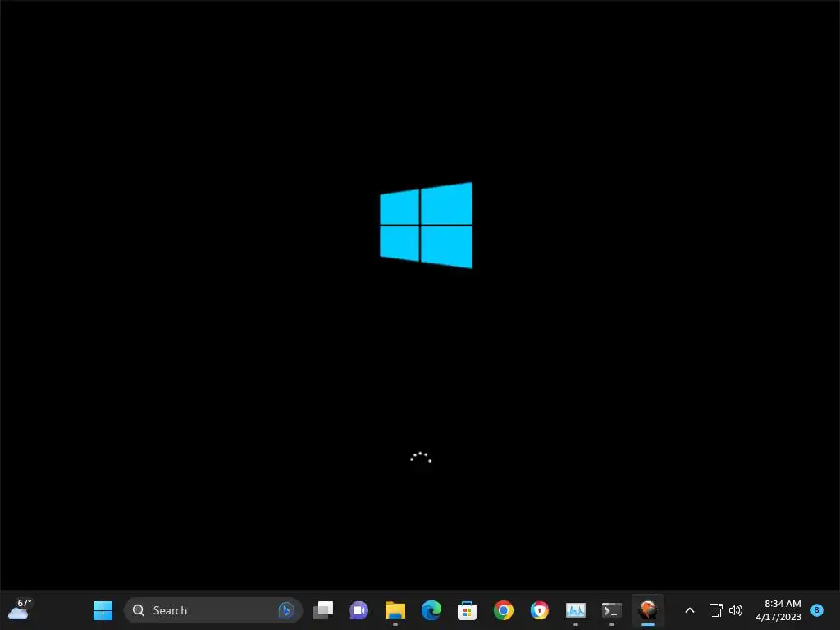Open the notification badge showing 8

pos(817,610)
